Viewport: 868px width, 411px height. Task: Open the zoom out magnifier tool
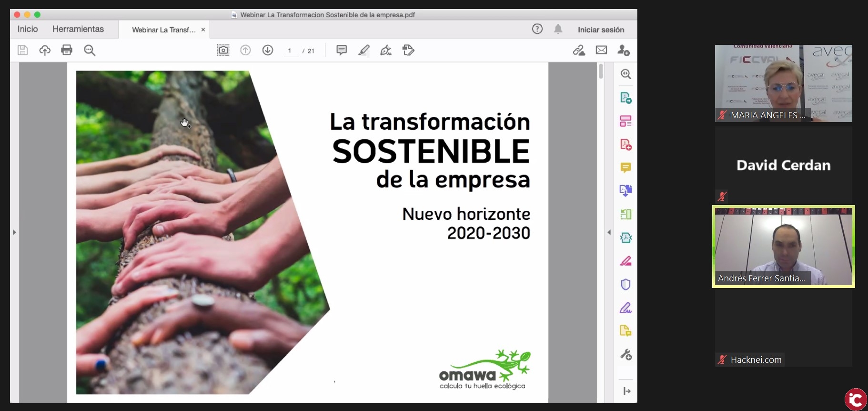(90, 50)
